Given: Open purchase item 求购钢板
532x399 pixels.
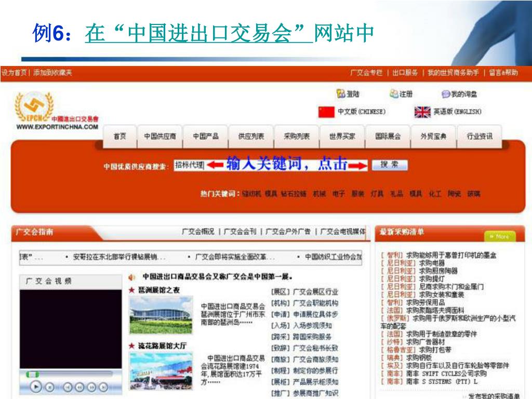Looking at the screenshot, I should pos(419,358).
